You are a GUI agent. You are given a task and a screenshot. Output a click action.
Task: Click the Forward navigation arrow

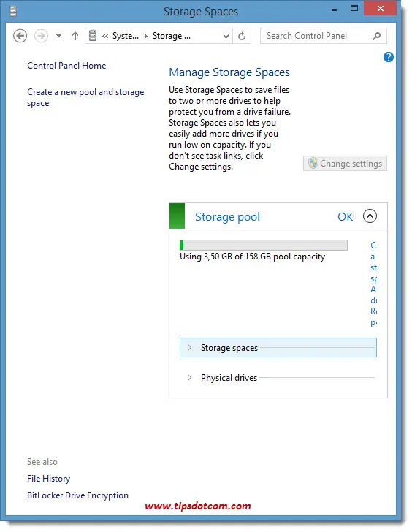pyautogui.click(x=41, y=36)
